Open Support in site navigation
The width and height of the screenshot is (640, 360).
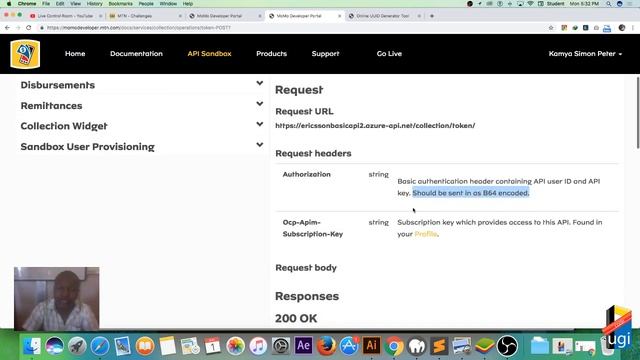[325, 53]
